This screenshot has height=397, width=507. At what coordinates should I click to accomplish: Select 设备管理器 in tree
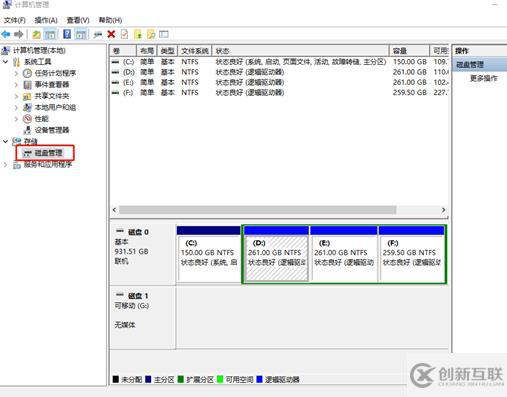[x=52, y=130]
